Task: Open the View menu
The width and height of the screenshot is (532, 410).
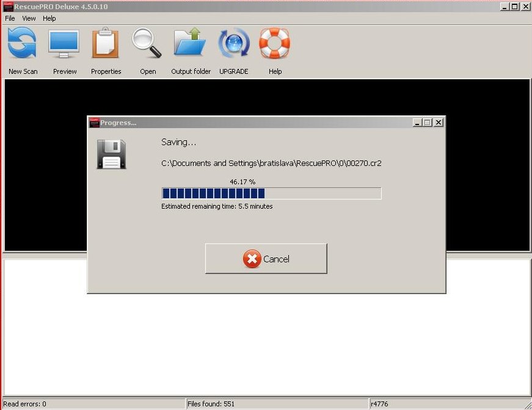Action: (29, 18)
